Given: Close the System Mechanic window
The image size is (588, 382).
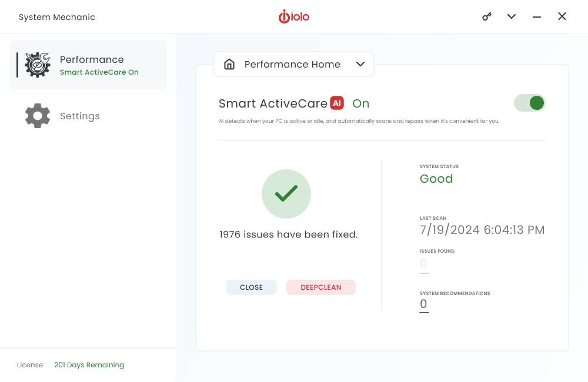Looking at the screenshot, I should click(562, 16).
